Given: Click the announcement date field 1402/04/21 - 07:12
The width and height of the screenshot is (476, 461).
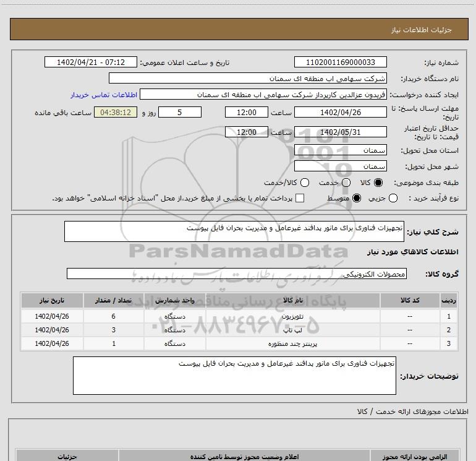Looking at the screenshot, I should [x=91, y=62].
